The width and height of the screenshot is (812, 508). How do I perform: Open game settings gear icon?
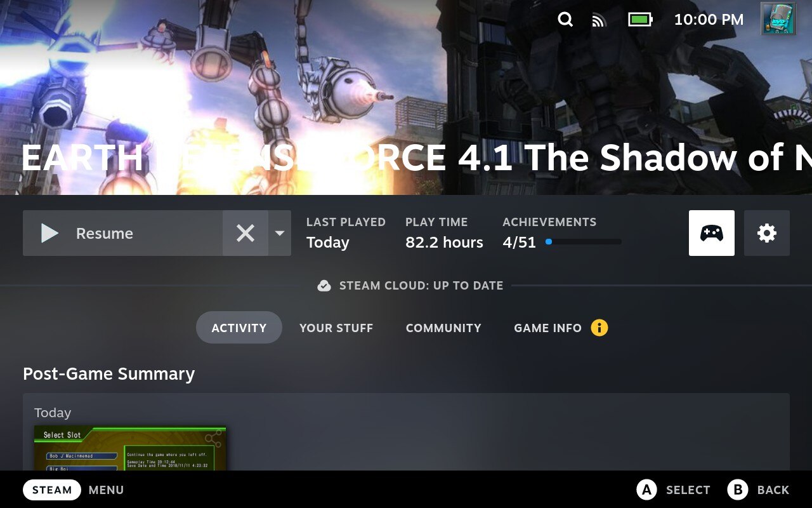coord(767,233)
